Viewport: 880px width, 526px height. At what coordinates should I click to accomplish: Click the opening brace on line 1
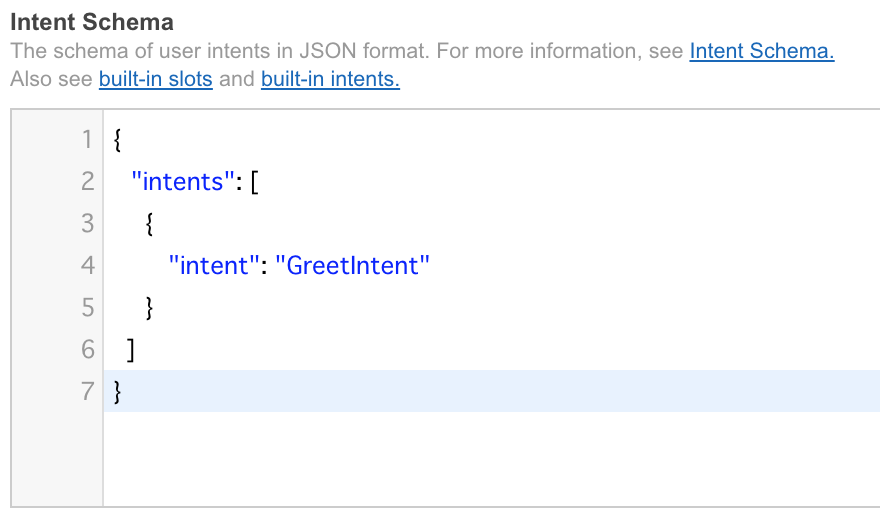117,140
